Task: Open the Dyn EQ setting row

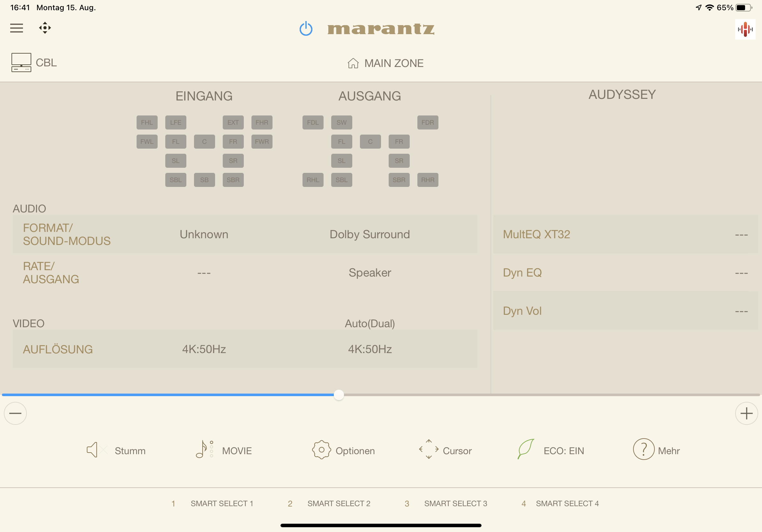Action: click(x=625, y=273)
